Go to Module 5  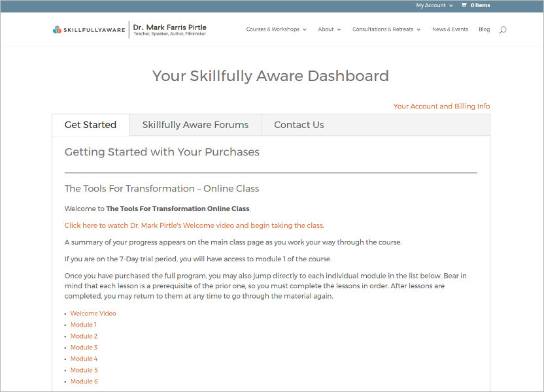[x=84, y=370]
